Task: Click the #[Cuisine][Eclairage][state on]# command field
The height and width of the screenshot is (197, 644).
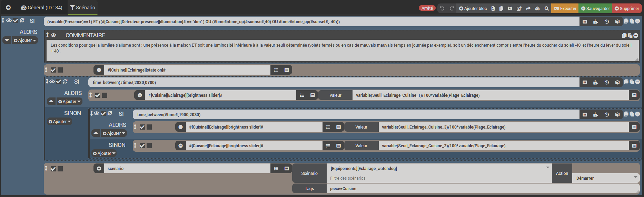Action: pos(187,70)
